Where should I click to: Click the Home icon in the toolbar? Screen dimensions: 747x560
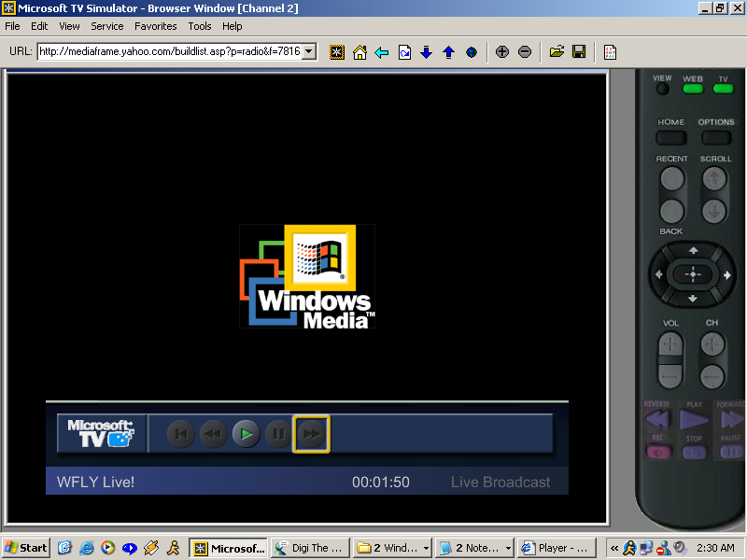359,52
